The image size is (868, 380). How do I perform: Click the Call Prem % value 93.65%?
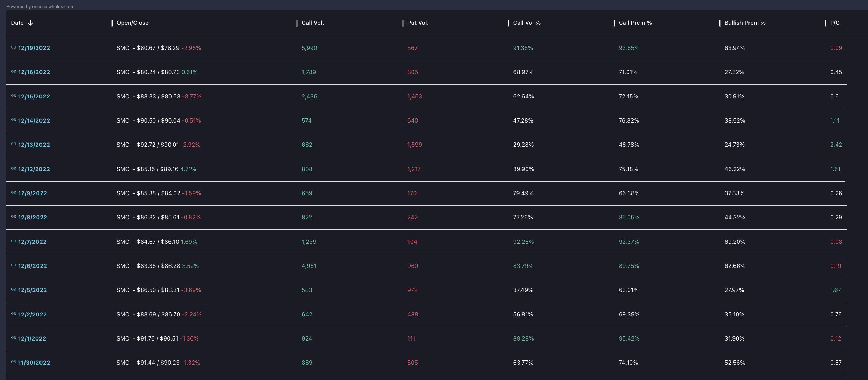[629, 48]
